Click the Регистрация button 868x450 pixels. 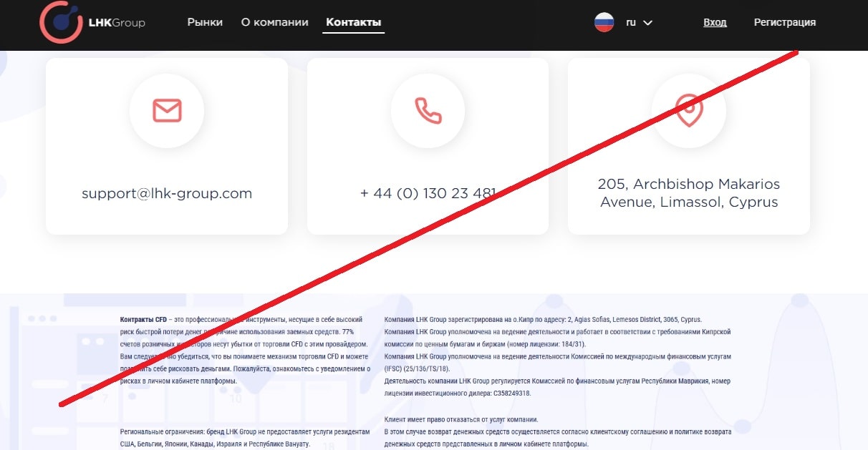click(785, 22)
